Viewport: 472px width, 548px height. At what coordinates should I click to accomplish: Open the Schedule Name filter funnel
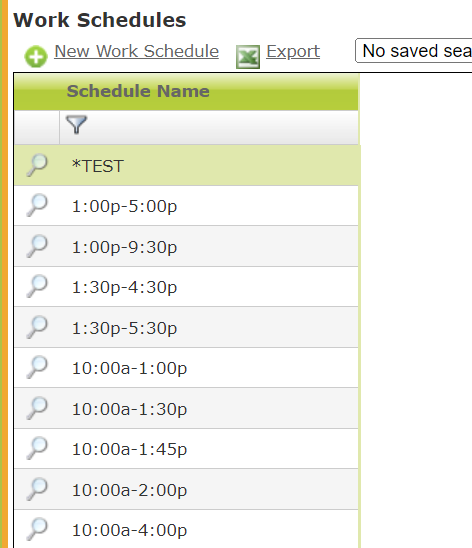76,125
